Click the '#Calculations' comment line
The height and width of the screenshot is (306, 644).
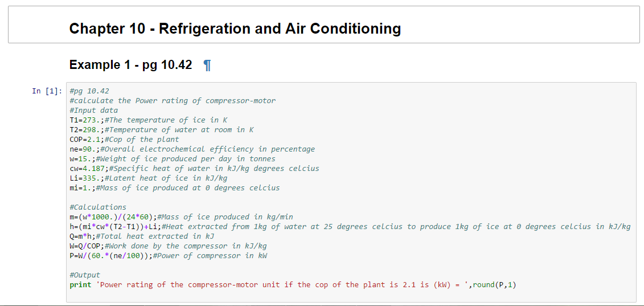pyautogui.click(x=98, y=207)
